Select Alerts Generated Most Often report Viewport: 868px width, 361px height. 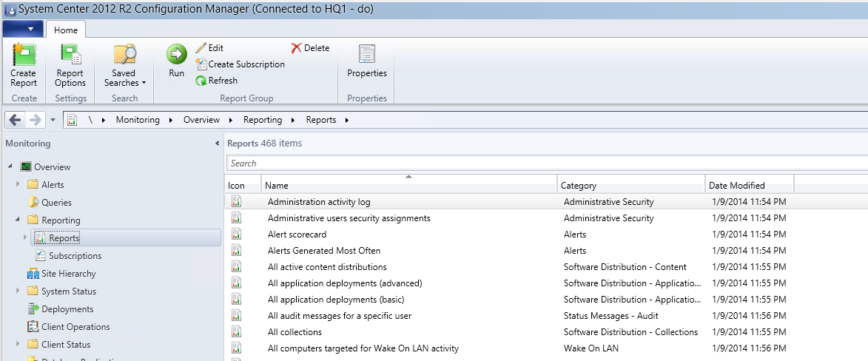pos(324,251)
